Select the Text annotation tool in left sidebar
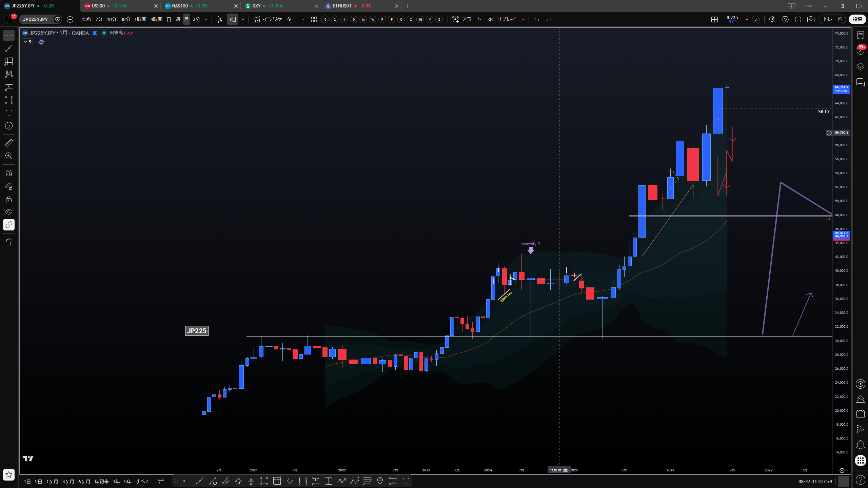The height and width of the screenshot is (488, 868). tap(9, 113)
